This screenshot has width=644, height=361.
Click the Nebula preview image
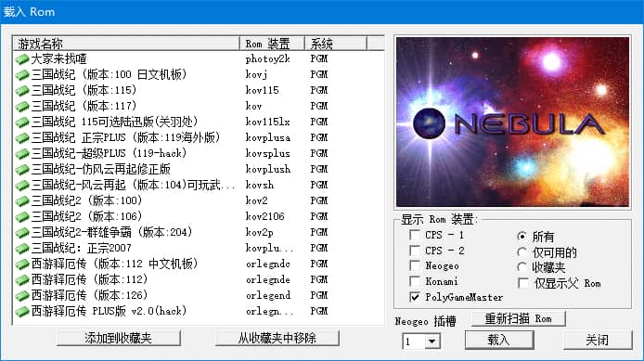click(512, 122)
